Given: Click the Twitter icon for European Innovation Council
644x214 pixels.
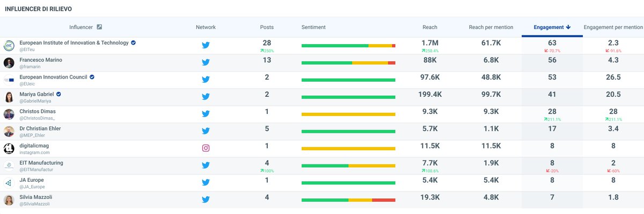Looking at the screenshot, I should coord(206,80).
